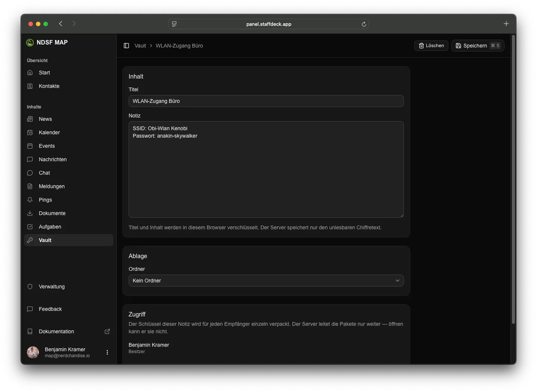Image resolution: width=537 pixels, height=392 pixels.
Task: Click the page vertical scrollbar
Action: pos(513,180)
